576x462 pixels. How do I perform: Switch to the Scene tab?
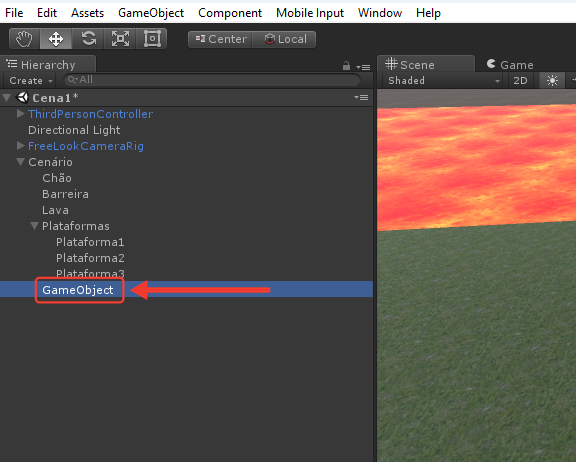426,64
